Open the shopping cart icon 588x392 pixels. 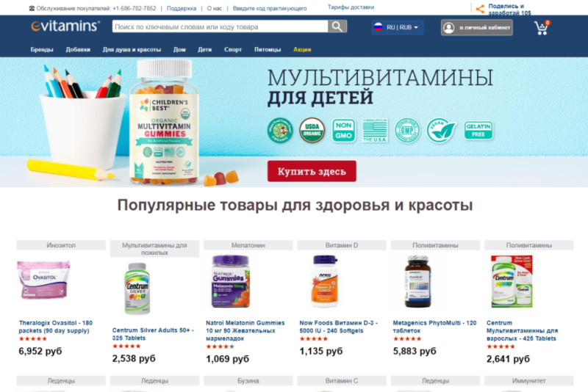point(542,28)
